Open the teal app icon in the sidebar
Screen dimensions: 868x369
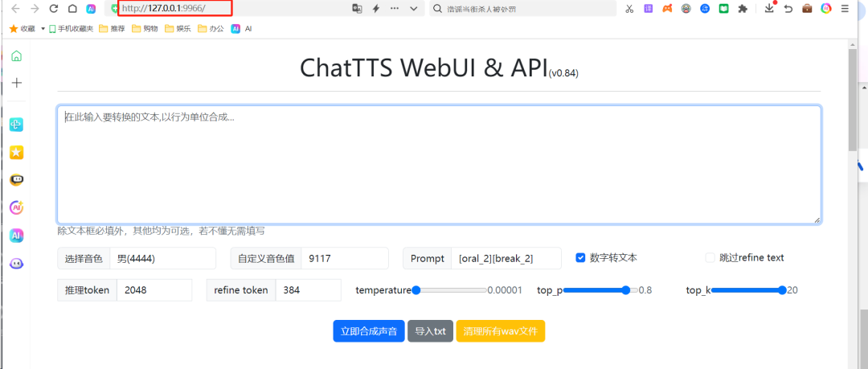[x=17, y=125]
